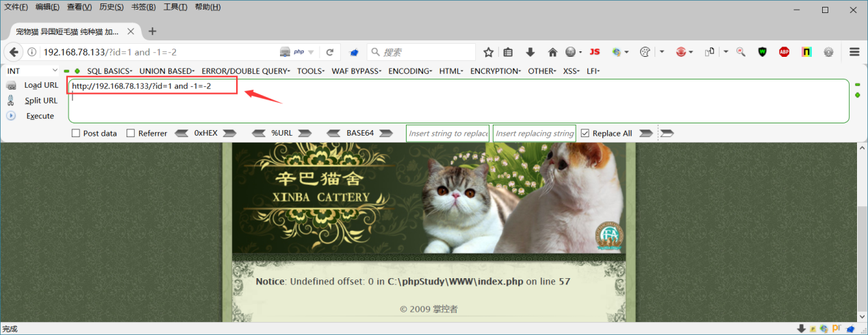Expand the INT type dropdown
The width and height of the screenshot is (868, 335).
click(x=33, y=71)
